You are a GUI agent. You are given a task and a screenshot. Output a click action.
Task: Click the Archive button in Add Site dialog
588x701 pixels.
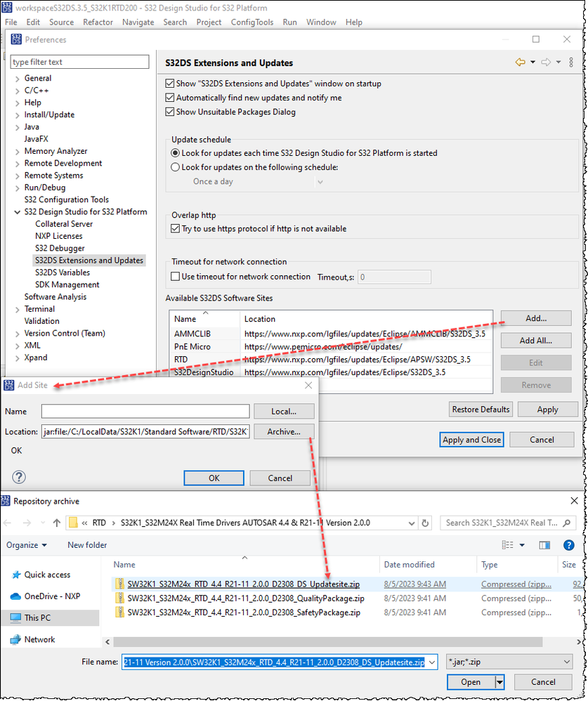[x=284, y=432]
